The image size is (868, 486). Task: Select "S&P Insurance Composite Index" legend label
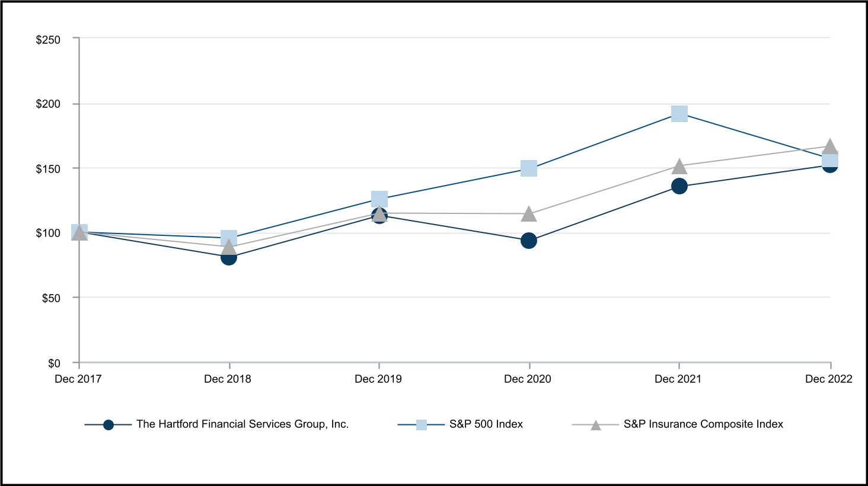point(703,424)
